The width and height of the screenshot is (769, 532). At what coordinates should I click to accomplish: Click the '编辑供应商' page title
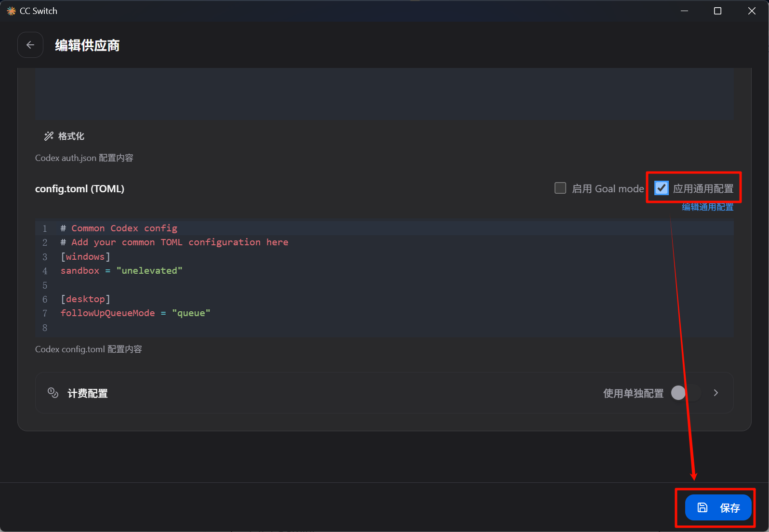87,45
